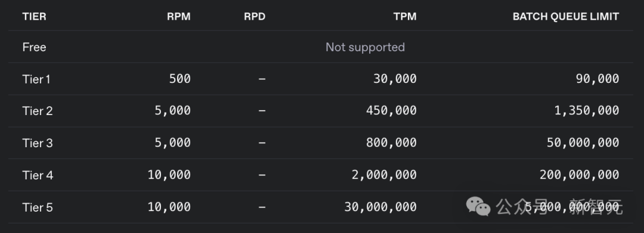Click Tier 5 TPM value 30,000,000
This screenshot has height=233, width=644.
pos(380,207)
